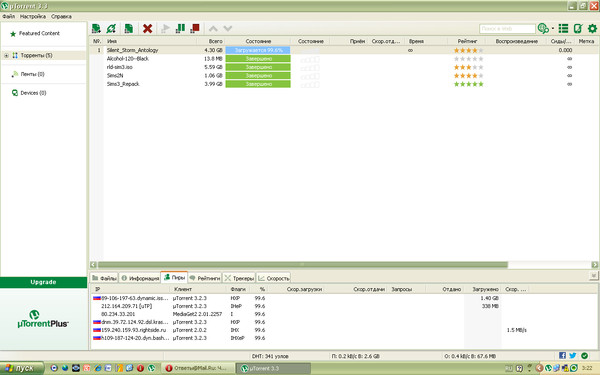Switch to the Трекеры tab
600x375 pixels.
(239, 278)
